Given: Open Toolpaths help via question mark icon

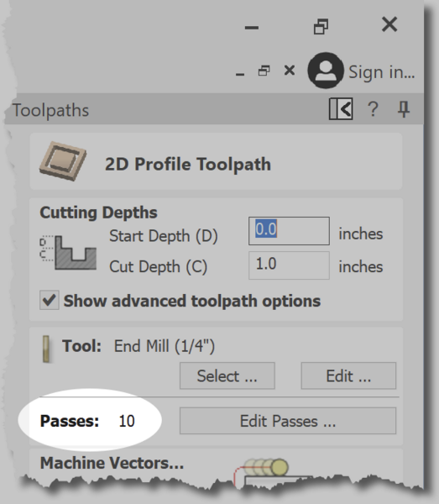Looking at the screenshot, I should (373, 109).
